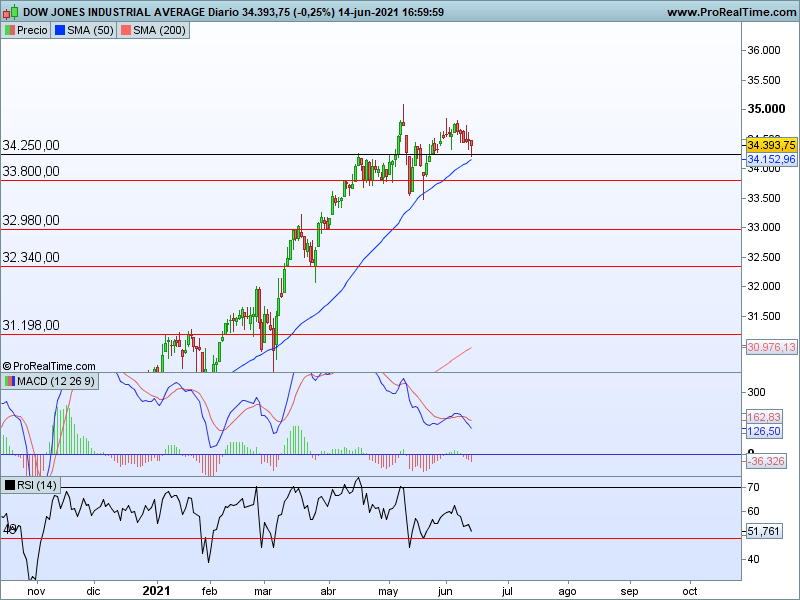Image resolution: width=800 pixels, height=600 pixels.
Task: Click the mar label on the time axis
Action: click(263, 591)
